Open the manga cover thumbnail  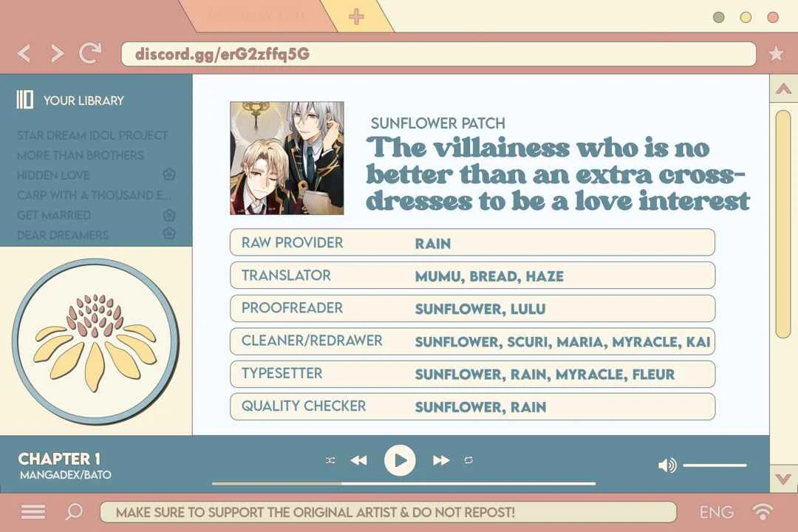tap(287, 158)
